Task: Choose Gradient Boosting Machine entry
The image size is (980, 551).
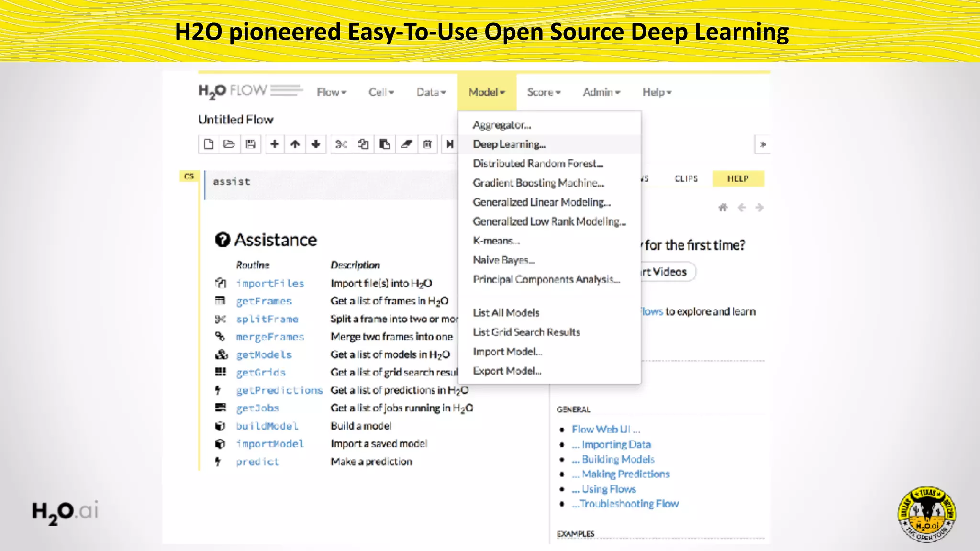Action: 549,183
